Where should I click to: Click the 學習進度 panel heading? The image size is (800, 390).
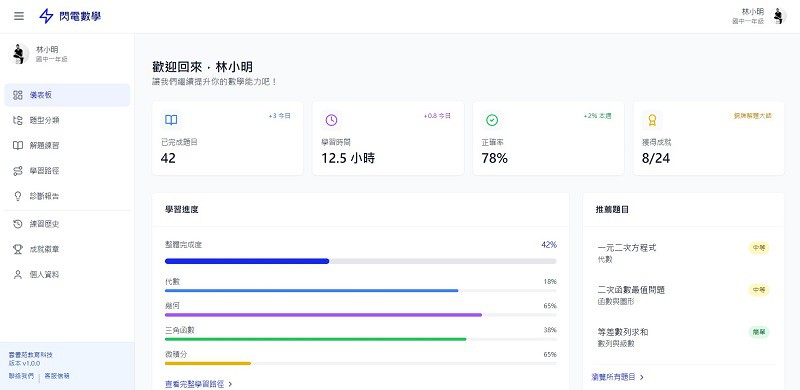pyautogui.click(x=182, y=210)
